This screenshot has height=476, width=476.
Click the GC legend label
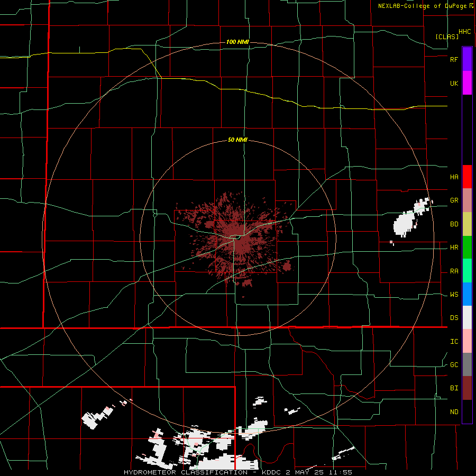pos(454,365)
